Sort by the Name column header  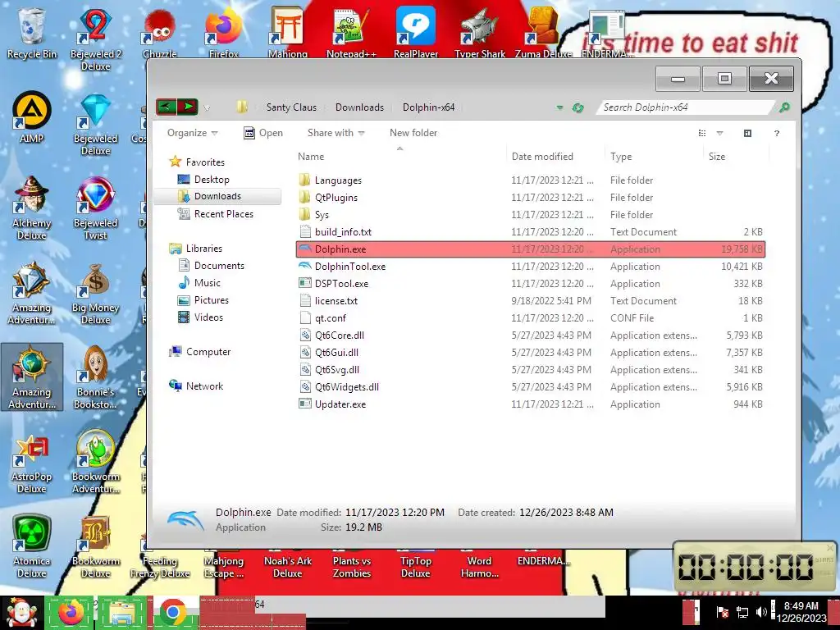399,157
